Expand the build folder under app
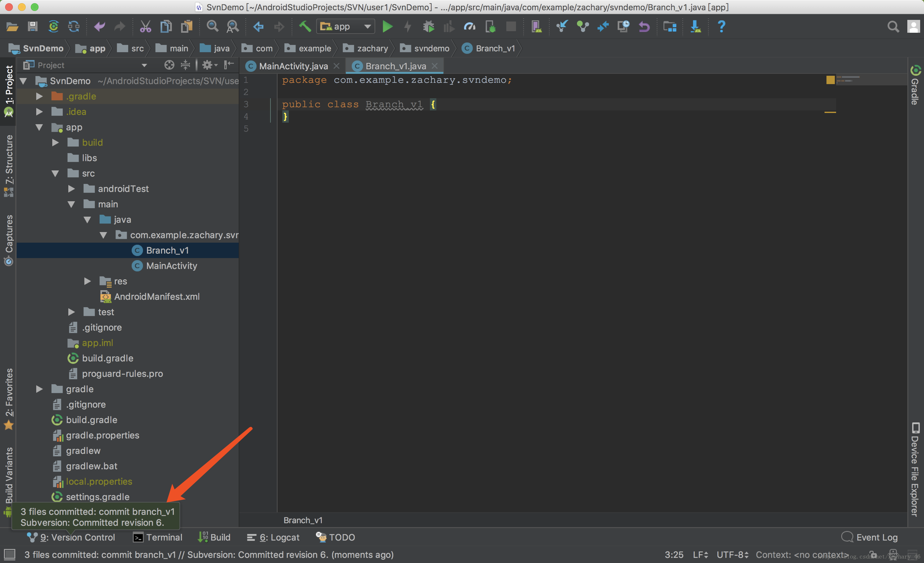924x563 pixels. [x=55, y=143]
